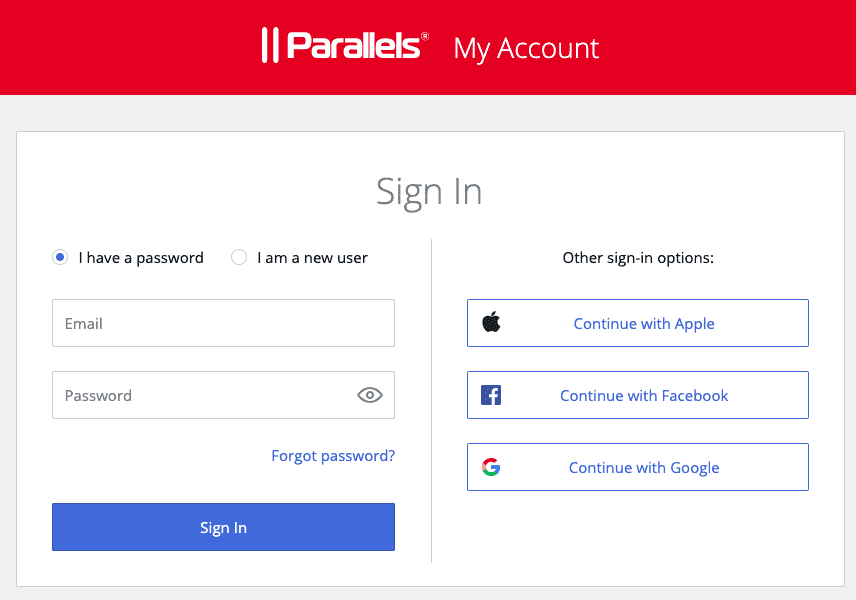Select the 'I am a new user' option
The height and width of the screenshot is (600, 856).
click(x=239, y=257)
